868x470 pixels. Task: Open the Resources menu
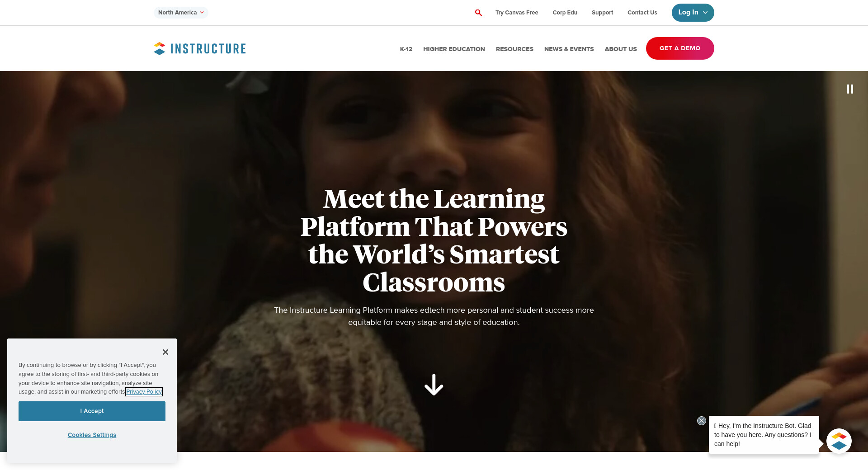click(514, 49)
